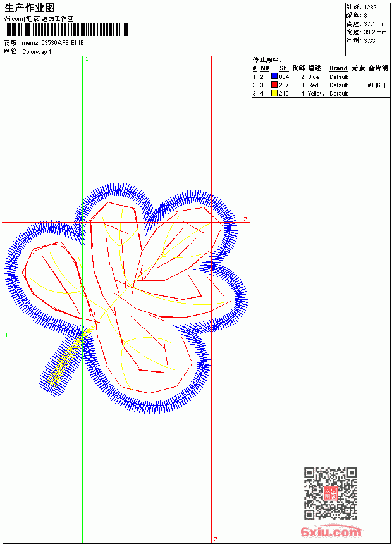The image size is (392, 544).
Task: Click the barcode under the Wilcom header
Action: coord(66,30)
